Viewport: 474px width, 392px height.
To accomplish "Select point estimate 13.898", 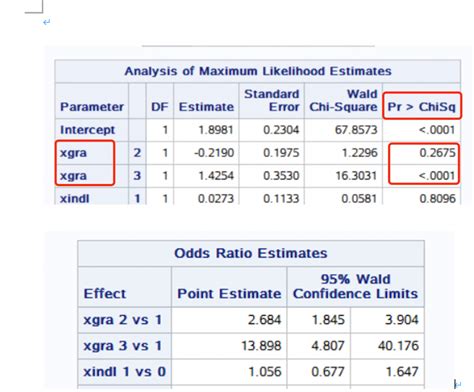I will pyautogui.click(x=261, y=346).
